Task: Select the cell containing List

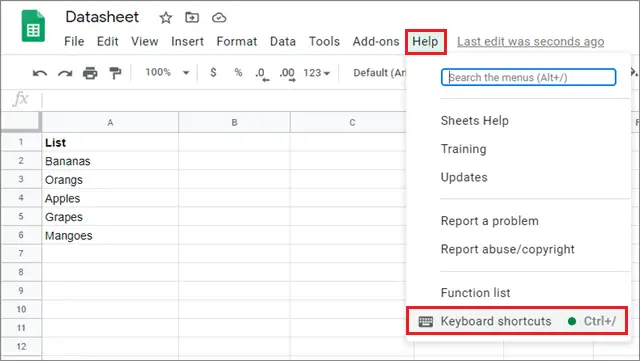Action: pyautogui.click(x=110, y=142)
